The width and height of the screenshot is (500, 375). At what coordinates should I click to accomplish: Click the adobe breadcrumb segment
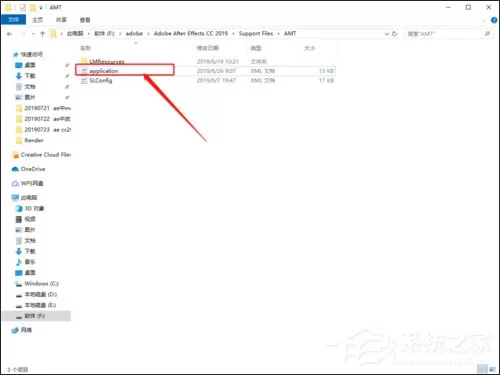(x=134, y=34)
